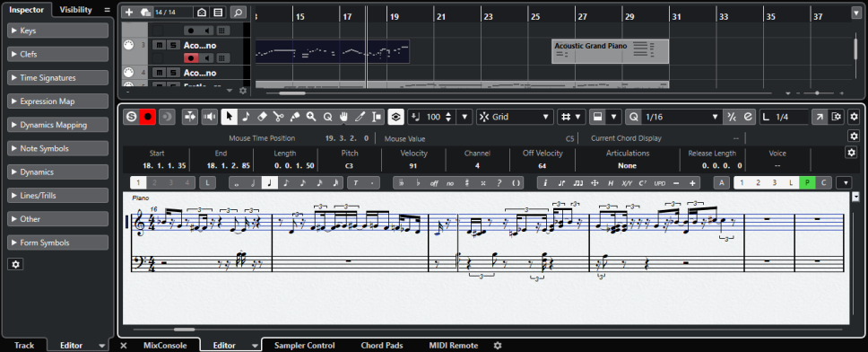Viewport: 868px width, 352px height.
Task: Toggle Auto-Scroll in score editor toolbar
Action: pyautogui.click(x=190, y=117)
